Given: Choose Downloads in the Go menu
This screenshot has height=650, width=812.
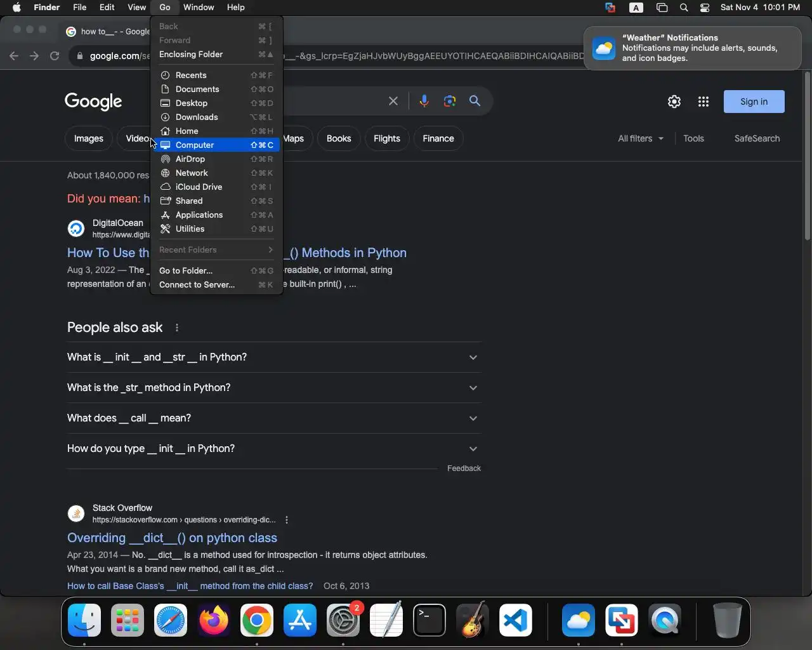Looking at the screenshot, I should click(x=216, y=117).
